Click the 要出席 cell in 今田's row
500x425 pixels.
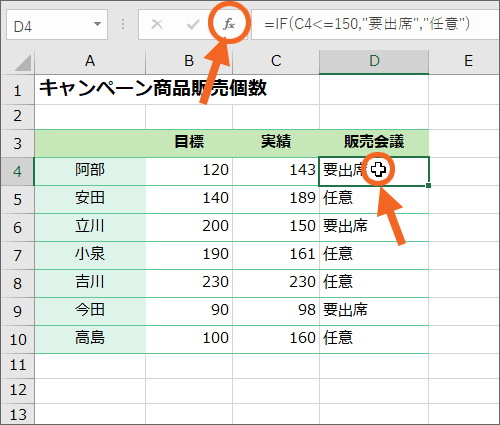374,311
